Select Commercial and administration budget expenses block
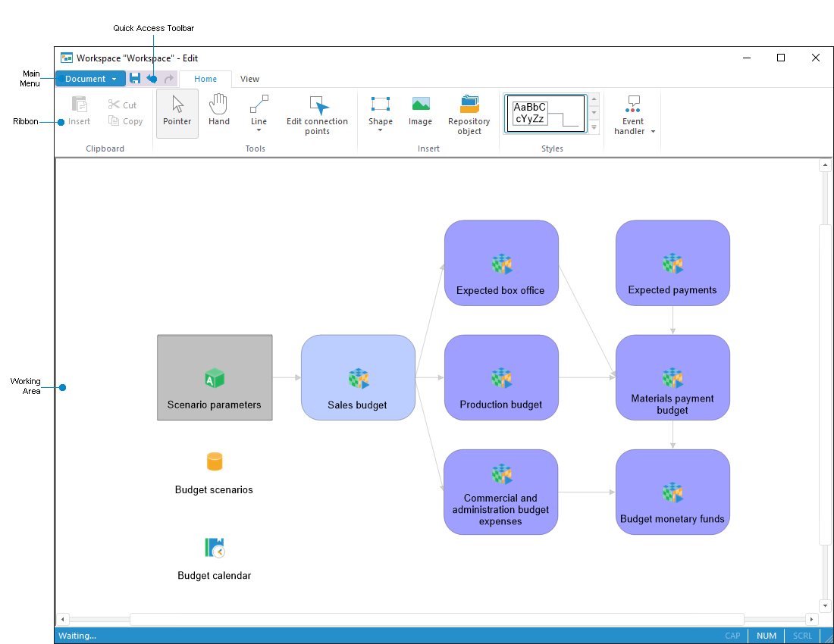This screenshot has height=644, width=834. click(x=500, y=492)
